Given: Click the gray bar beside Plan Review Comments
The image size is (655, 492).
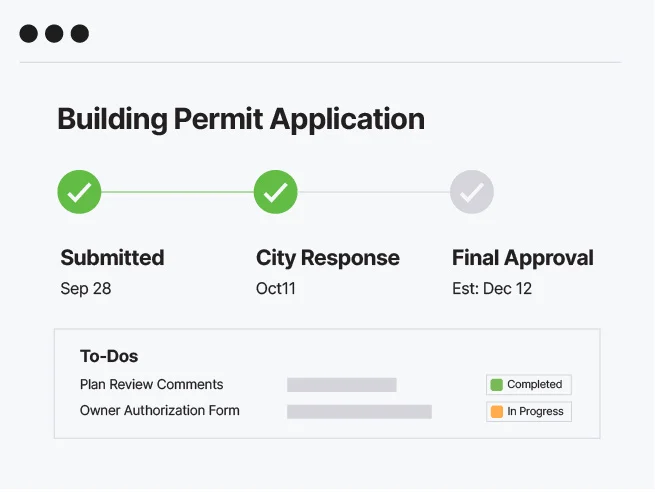Looking at the screenshot, I should point(341,385).
